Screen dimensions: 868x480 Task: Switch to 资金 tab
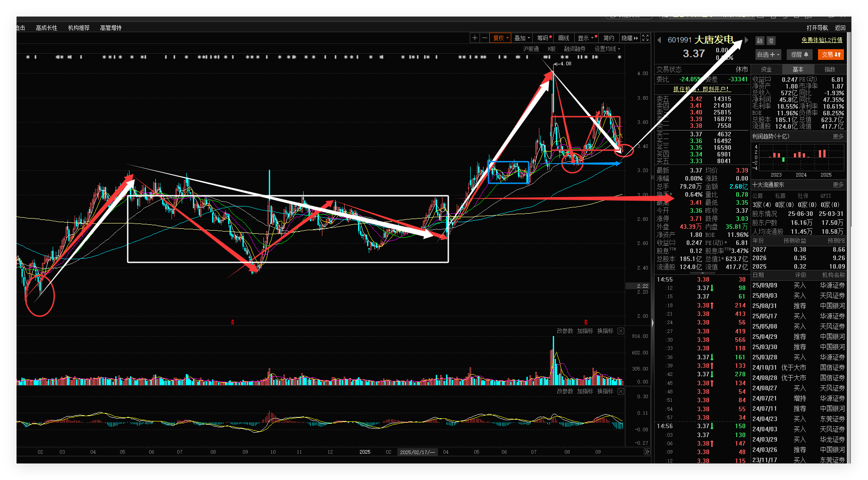(766, 69)
